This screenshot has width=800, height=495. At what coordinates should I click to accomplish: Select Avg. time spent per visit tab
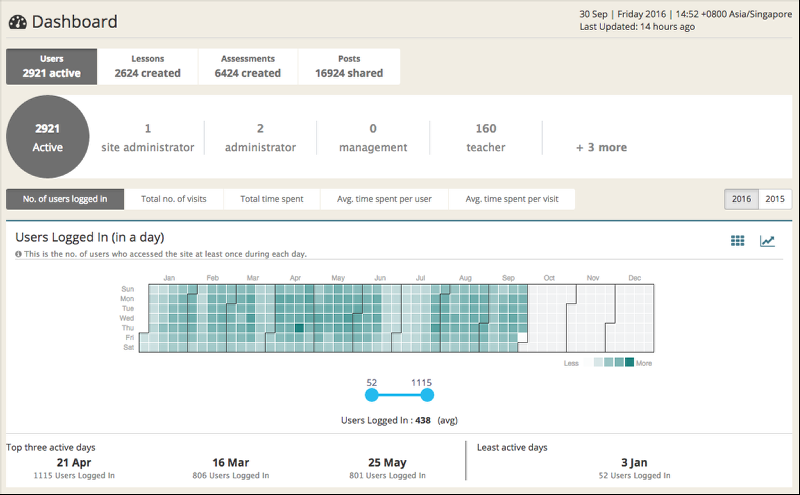pyautogui.click(x=512, y=199)
